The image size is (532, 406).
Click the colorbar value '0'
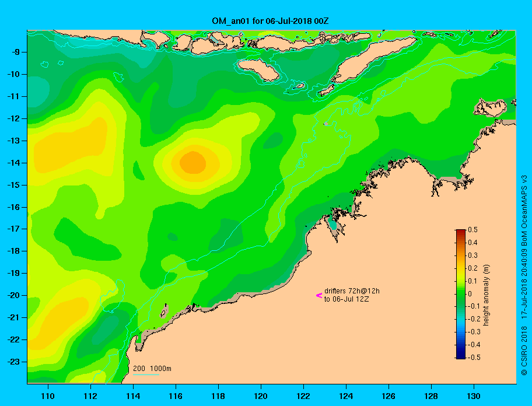470,294
